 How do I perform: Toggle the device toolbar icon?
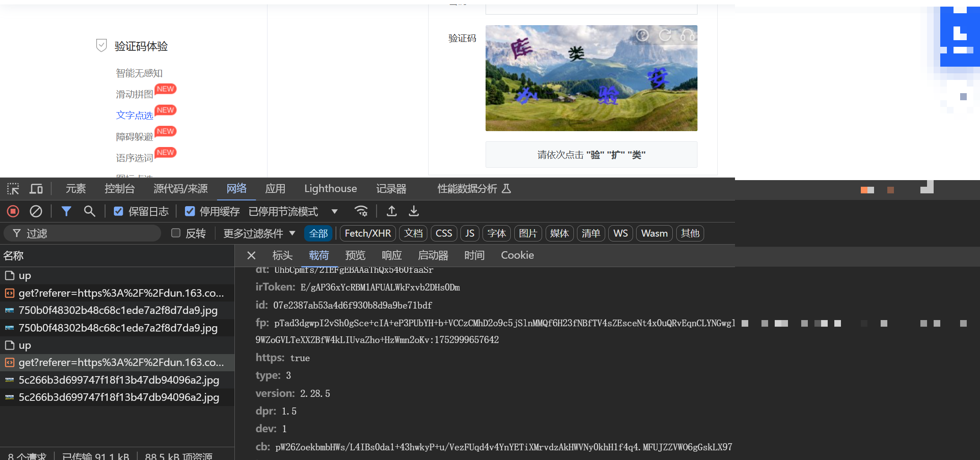[x=36, y=189]
